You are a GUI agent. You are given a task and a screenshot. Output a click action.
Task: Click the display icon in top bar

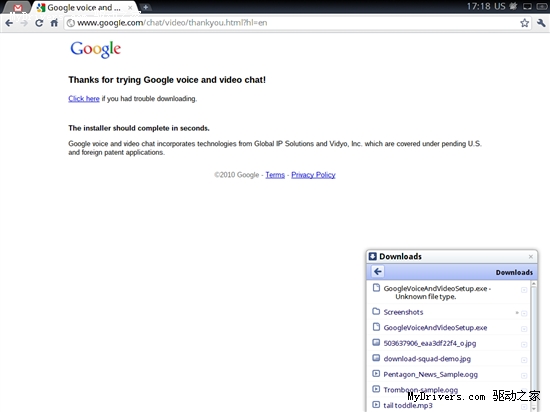527,6
